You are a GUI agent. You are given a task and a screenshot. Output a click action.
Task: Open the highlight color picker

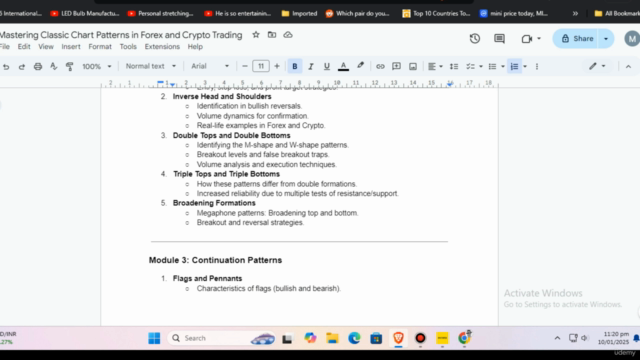360,66
